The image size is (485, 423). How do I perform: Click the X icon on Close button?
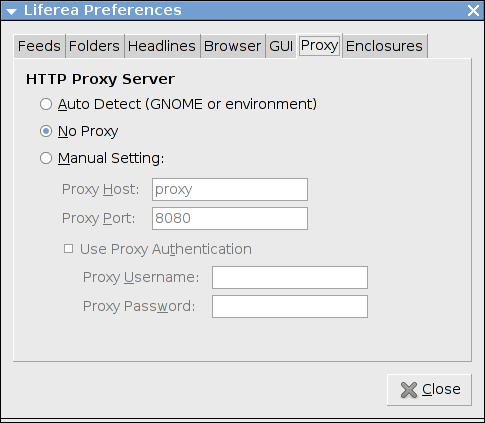(x=409, y=390)
